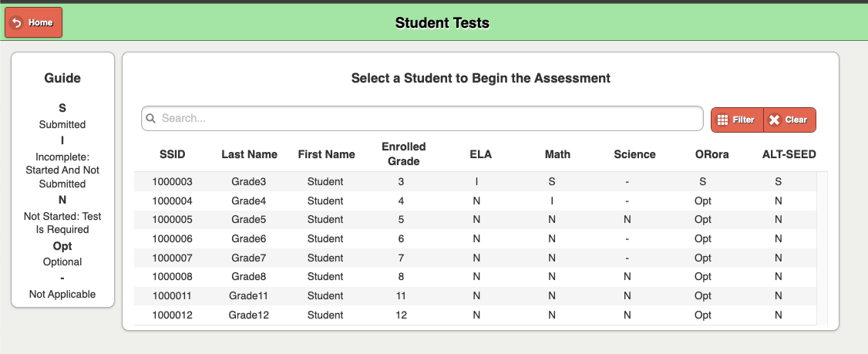This screenshot has width=868, height=354.
Task: Sort by Enrolled Grade column header
Action: click(404, 154)
